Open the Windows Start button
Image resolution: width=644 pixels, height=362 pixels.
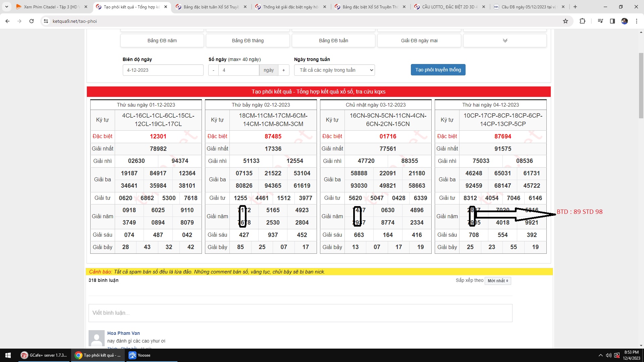coord(8,355)
